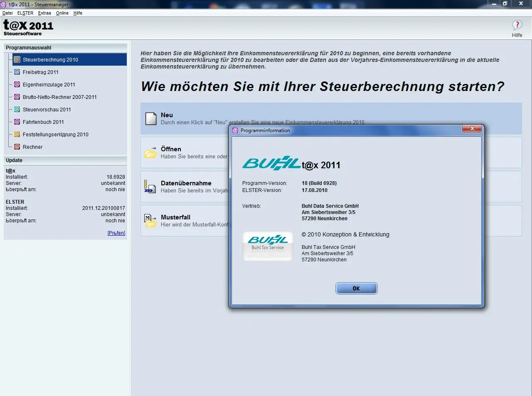532x396 pixels.
Task: Click the t@x installed version 18.6928
Action: (116, 177)
